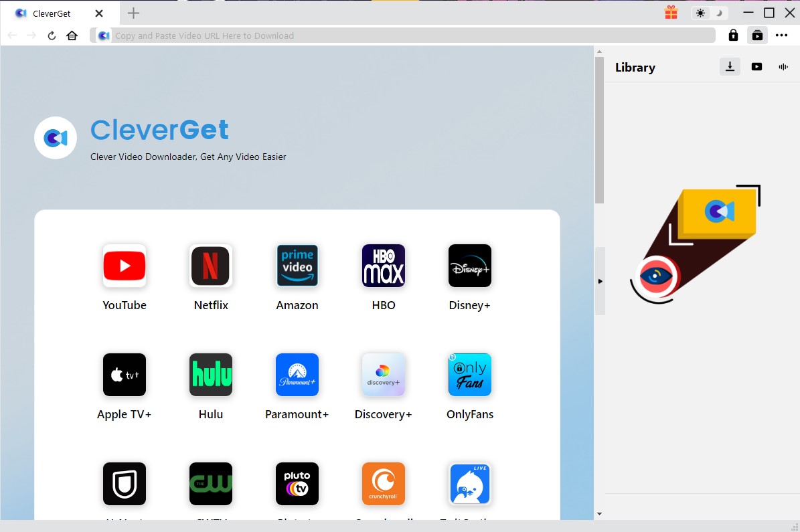Click the scrollbar up arrow
800x532 pixels.
click(x=599, y=52)
